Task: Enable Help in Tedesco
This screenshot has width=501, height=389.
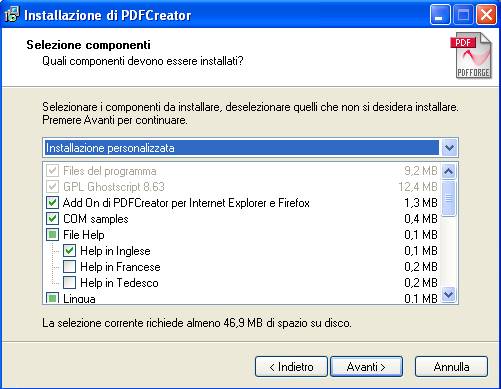Action: pyautogui.click(x=69, y=283)
